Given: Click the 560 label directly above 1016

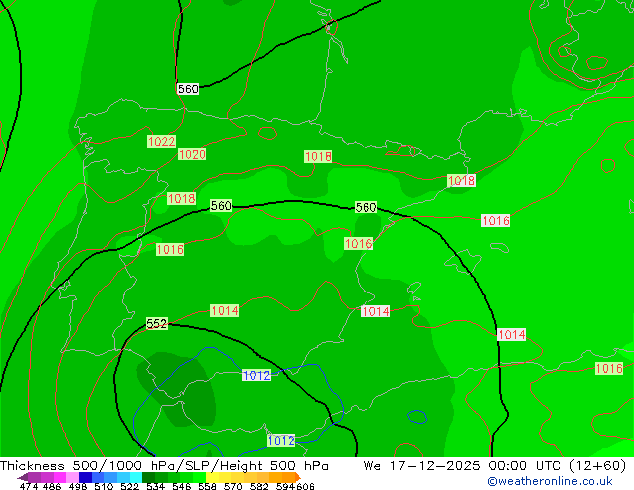Looking at the screenshot, I should click(x=366, y=207).
